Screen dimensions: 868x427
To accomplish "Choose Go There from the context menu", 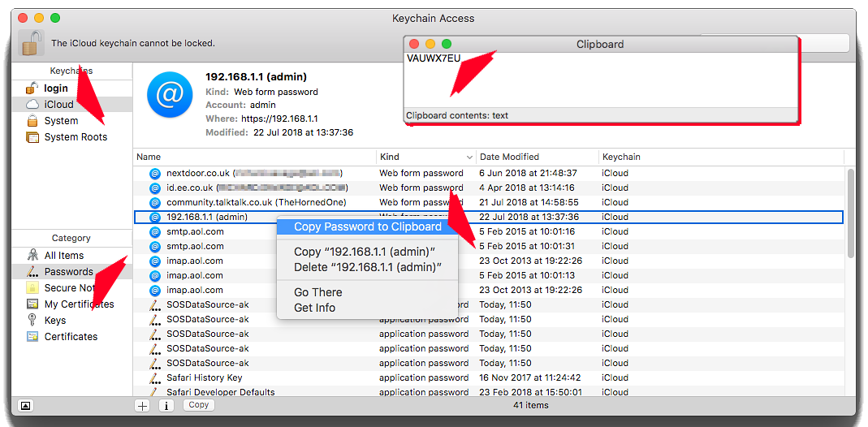I will coord(317,292).
